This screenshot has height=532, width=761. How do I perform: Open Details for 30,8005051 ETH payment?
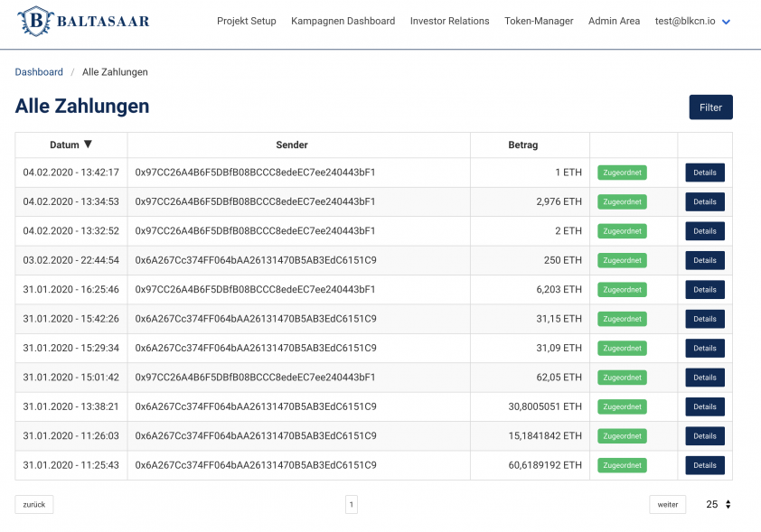(705, 406)
